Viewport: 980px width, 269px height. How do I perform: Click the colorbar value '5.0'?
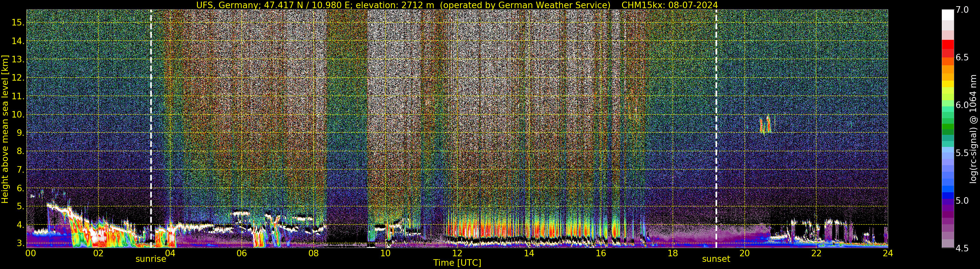point(962,200)
